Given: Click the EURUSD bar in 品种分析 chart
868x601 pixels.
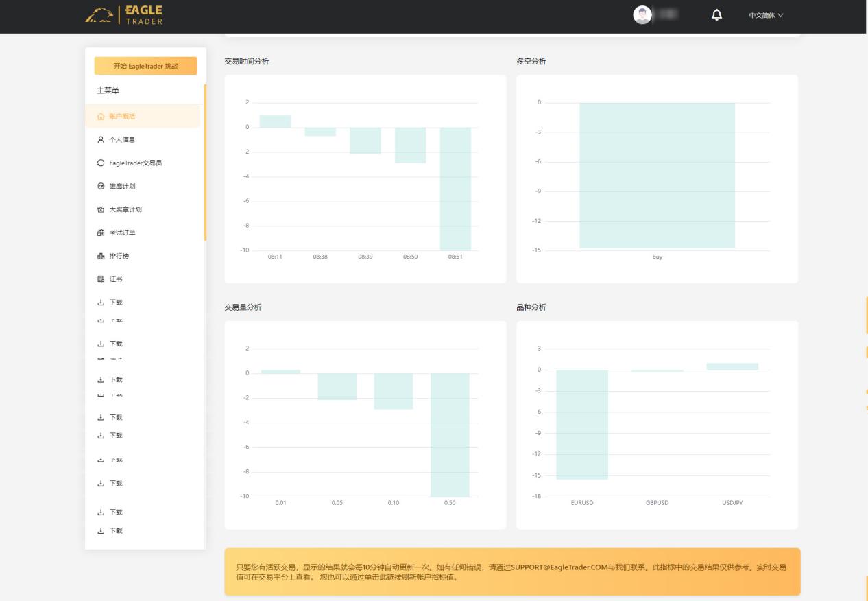Looking at the screenshot, I should [581, 424].
